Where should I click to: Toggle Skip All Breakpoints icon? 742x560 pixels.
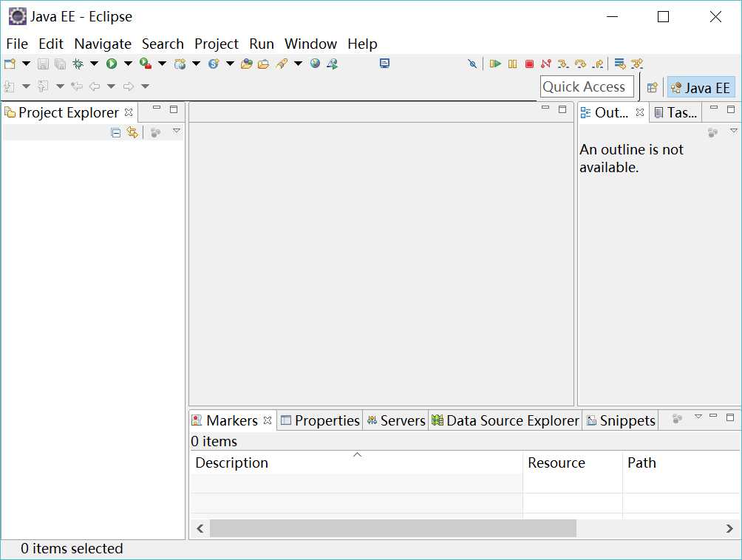(472, 64)
